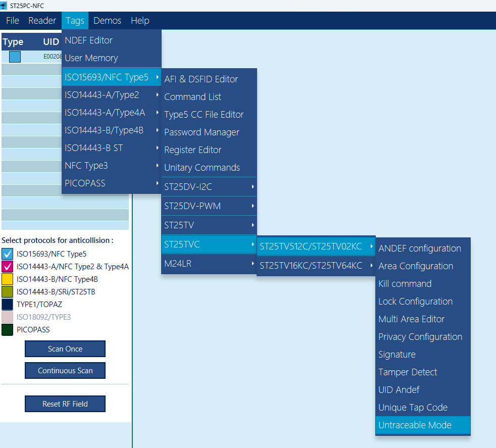Expand PICOPASS submenu in Tags menu
Image resolution: width=496 pixels, height=448 pixels.
pyautogui.click(x=111, y=183)
